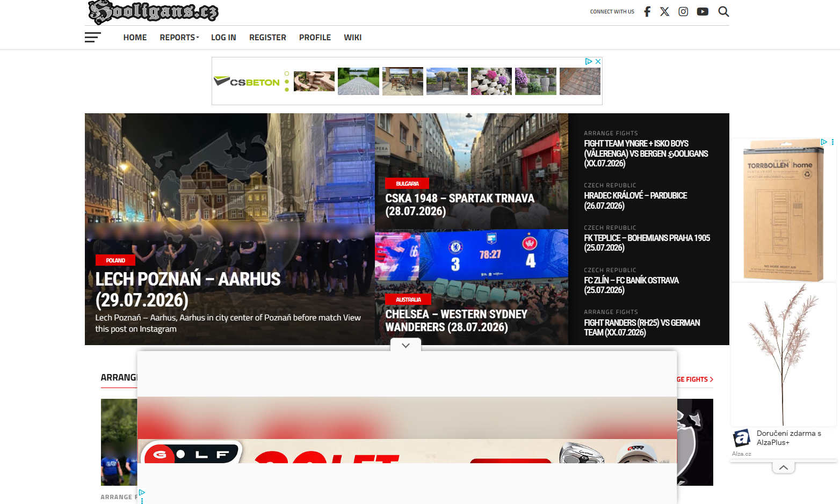Open the Hooligans.cz Facebook page
This screenshot has height=504, width=840.
coord(647,12)
